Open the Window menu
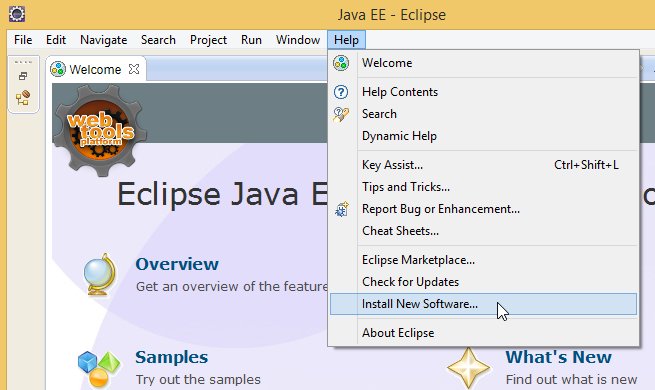This screenshot has height=390, width=655. [x=298, y=40]
